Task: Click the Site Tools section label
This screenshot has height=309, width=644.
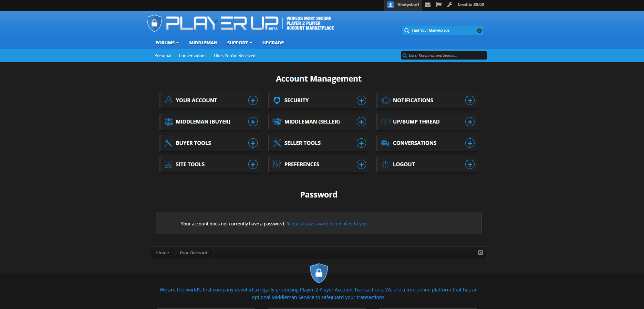Action: click(190, 164)
